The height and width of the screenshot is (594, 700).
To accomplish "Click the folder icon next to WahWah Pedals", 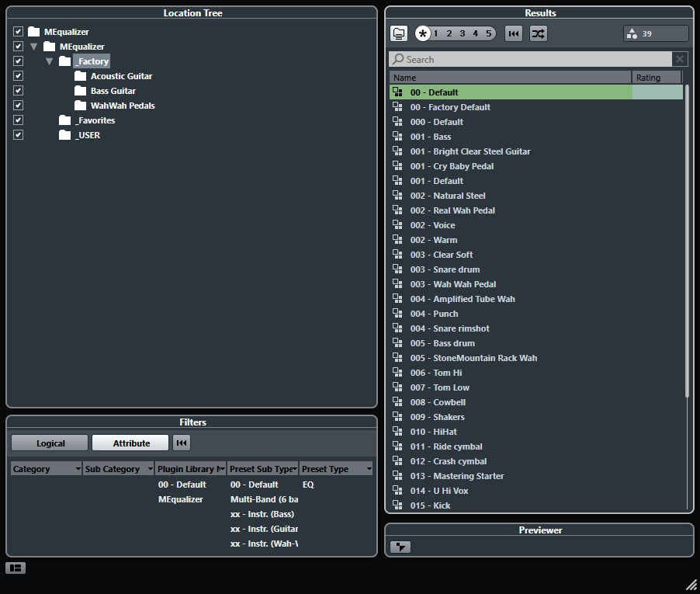I will click(81, 106).
